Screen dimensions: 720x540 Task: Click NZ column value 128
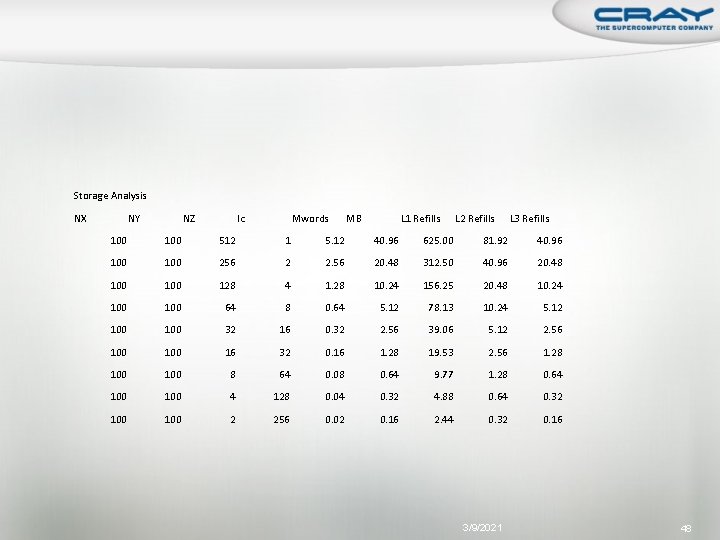[227, 286]
